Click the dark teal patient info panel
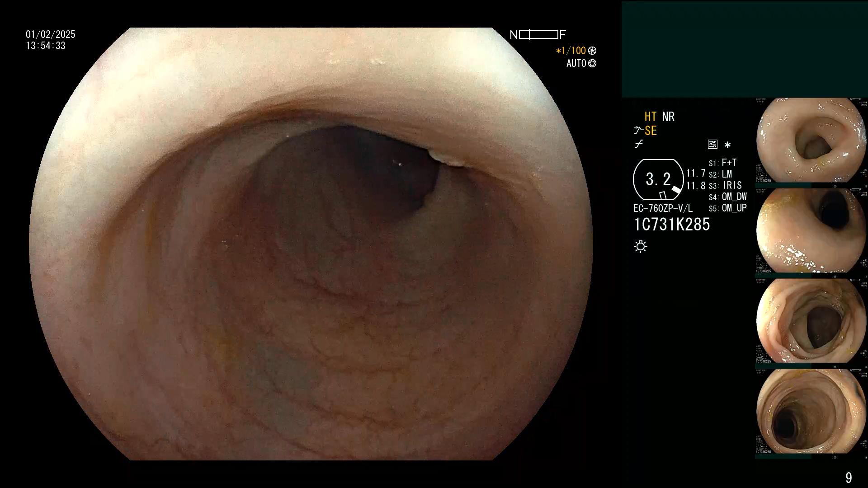868x488 pixels. 745,49
